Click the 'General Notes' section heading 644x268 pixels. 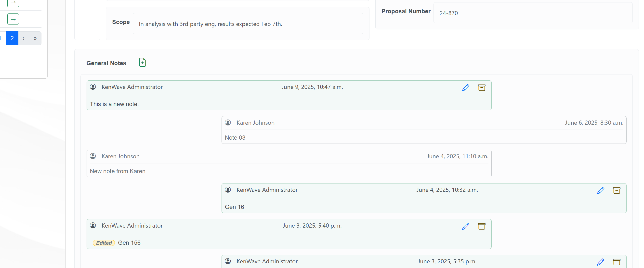point(106,63)
